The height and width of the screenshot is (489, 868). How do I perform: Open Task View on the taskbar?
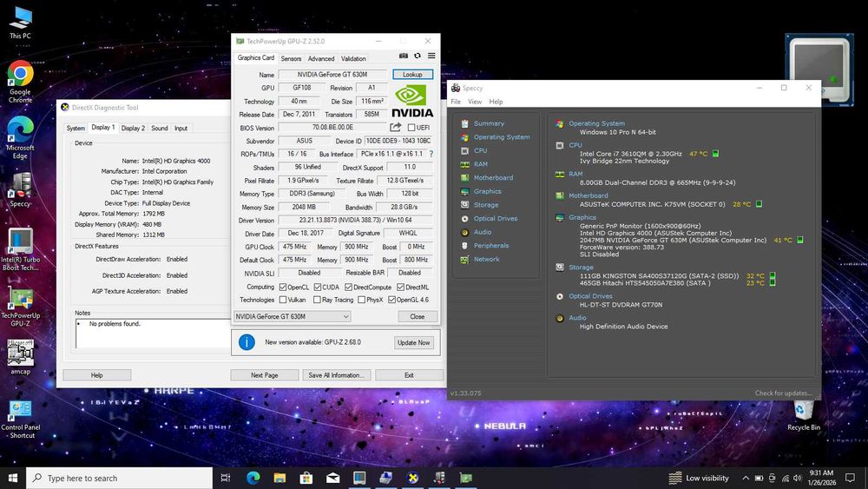tap(226, 478)
